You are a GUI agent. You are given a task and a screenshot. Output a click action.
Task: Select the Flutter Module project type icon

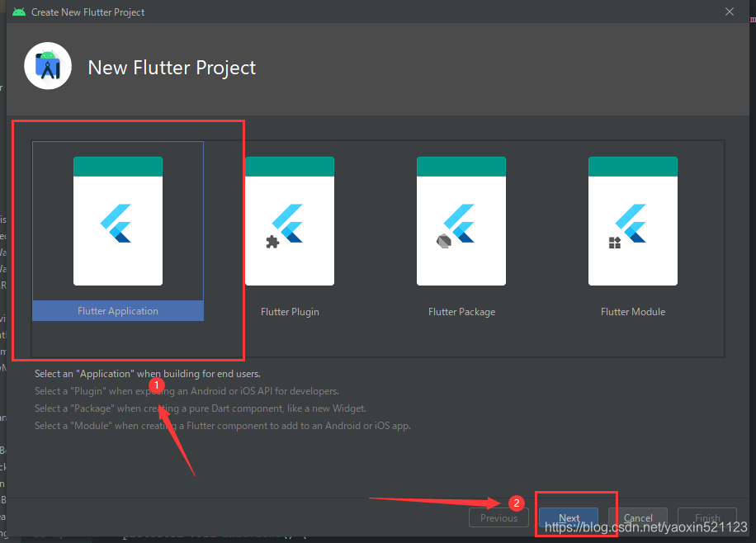coord(632,221)
